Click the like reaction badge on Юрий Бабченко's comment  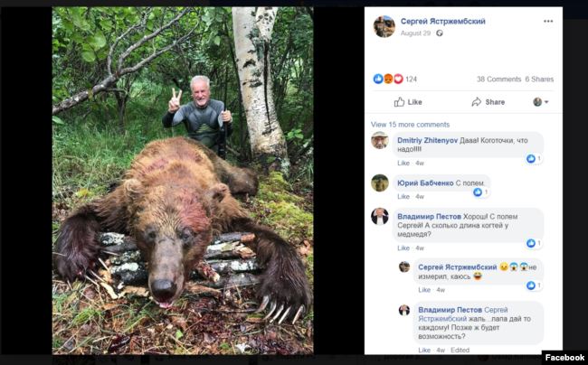pos(479,192)
